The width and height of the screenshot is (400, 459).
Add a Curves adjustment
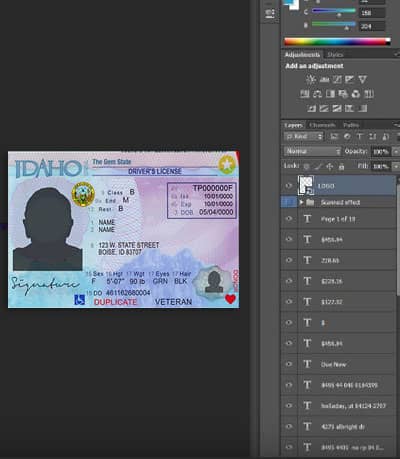337,79
